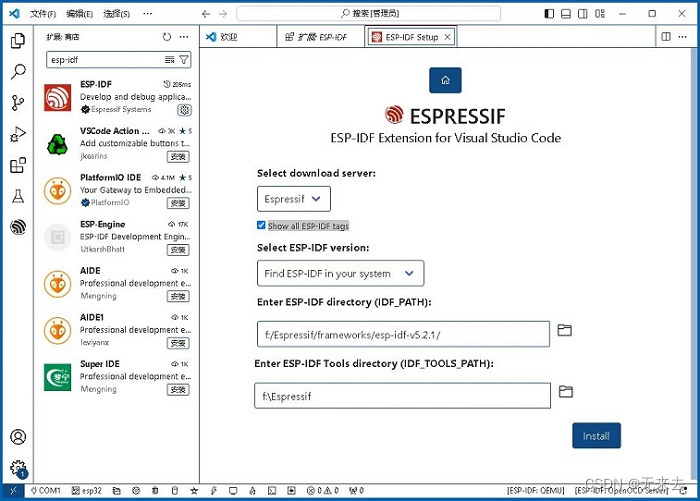Open the Explorer view in activity bar
The width and height of the screenshot is (700, 501).
tap(18, 41)
